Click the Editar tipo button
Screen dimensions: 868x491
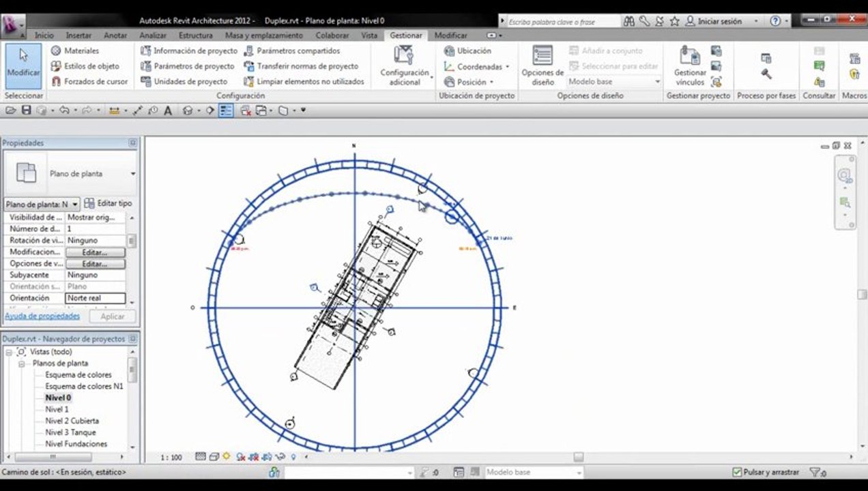108,203
